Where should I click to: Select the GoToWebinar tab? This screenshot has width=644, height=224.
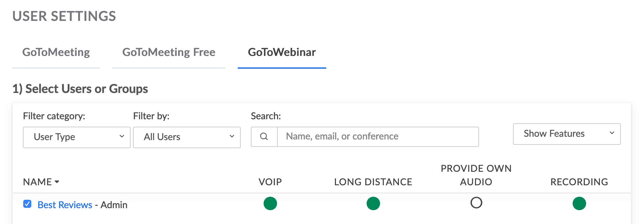(x=281, y=52)
